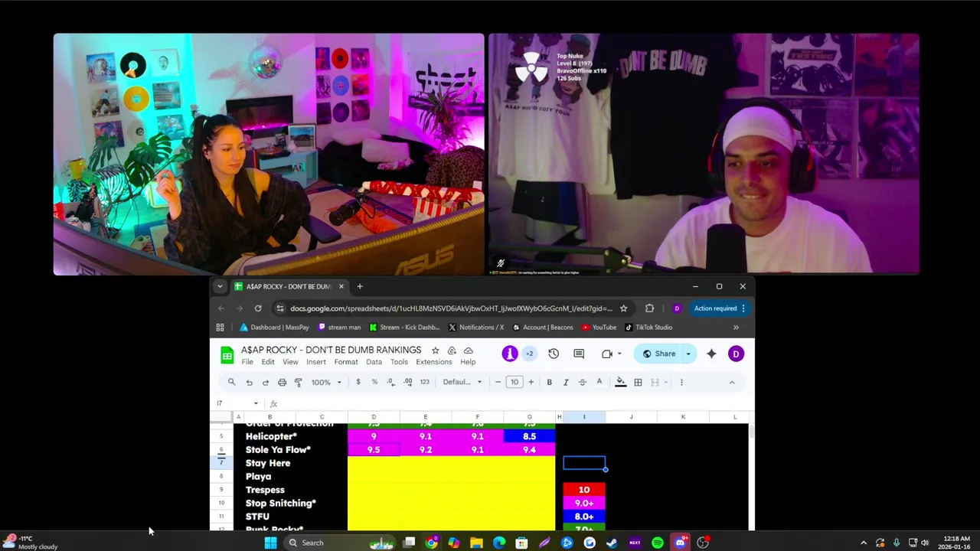Open the Dashboard | MassPay bookmark
The width and height of the screenshot is (980, 551).
pyautogui.click(x=273, y=328)
